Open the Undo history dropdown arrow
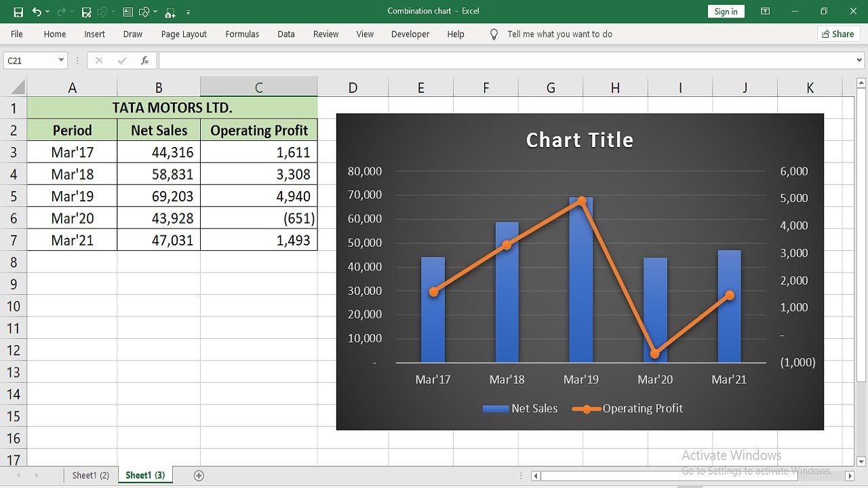 coord(48,12)
